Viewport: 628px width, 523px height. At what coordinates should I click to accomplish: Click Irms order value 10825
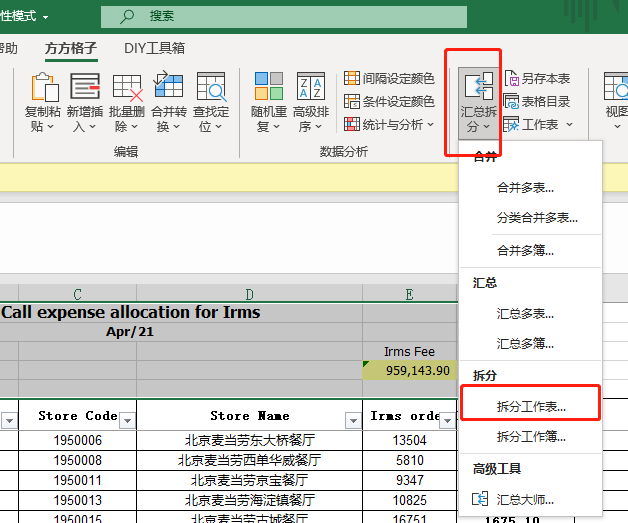[x=409, y=501]
